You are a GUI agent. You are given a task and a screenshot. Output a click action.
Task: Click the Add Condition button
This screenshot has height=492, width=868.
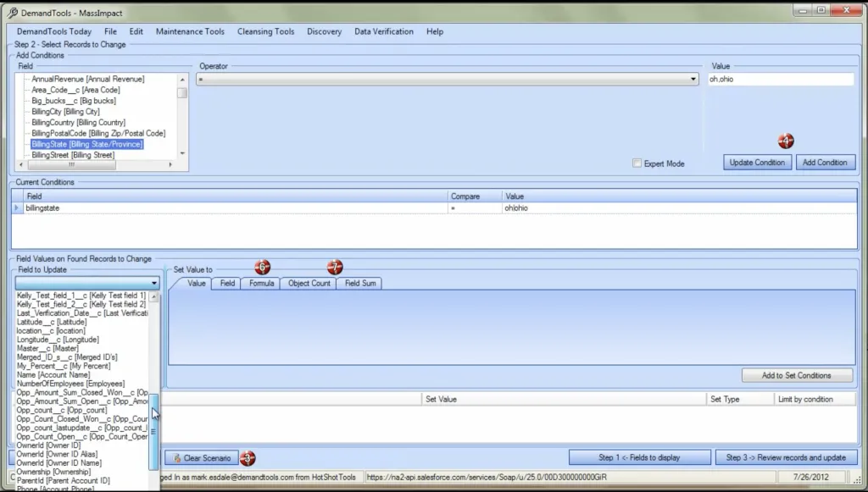click(825, 163)
